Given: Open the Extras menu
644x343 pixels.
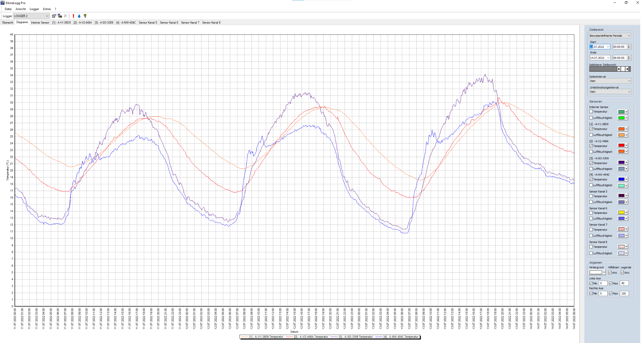Looking at the screenshot, I should coord(47,9).
